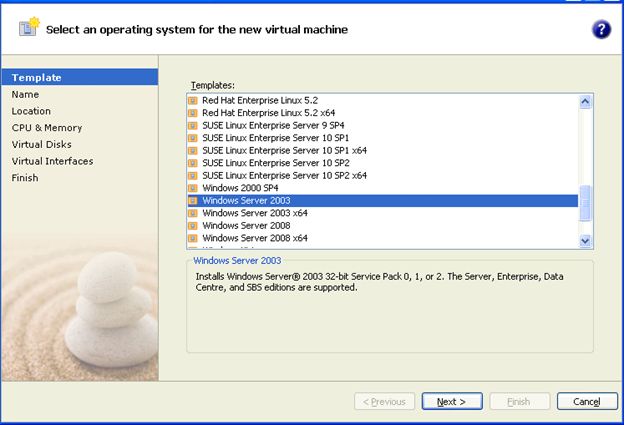Cancel the new virtual machine wizard

click(587, 401)
